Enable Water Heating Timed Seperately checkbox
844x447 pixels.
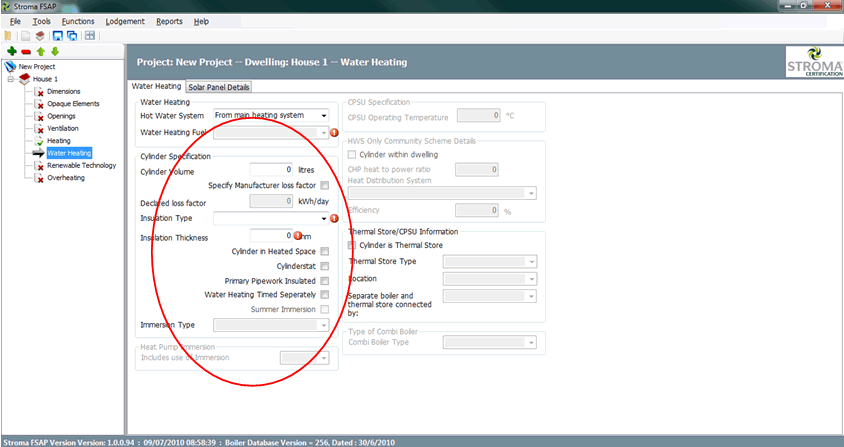click(325, 295)
